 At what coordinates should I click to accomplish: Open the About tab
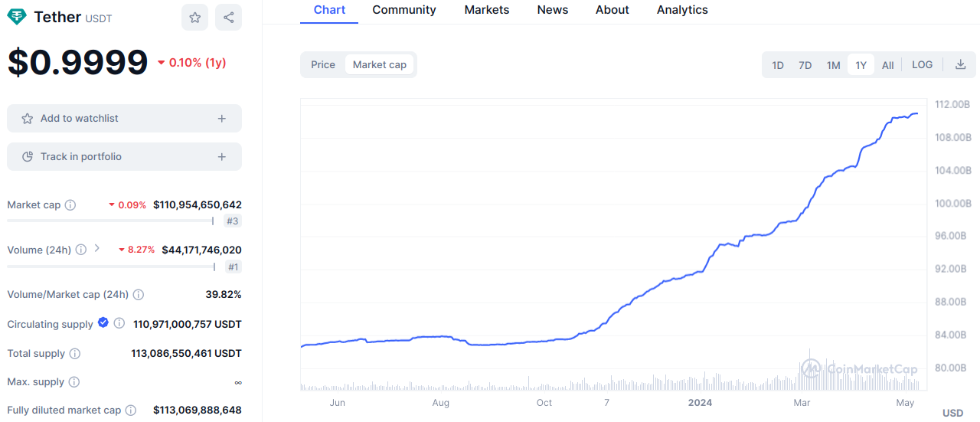point(612,10)
